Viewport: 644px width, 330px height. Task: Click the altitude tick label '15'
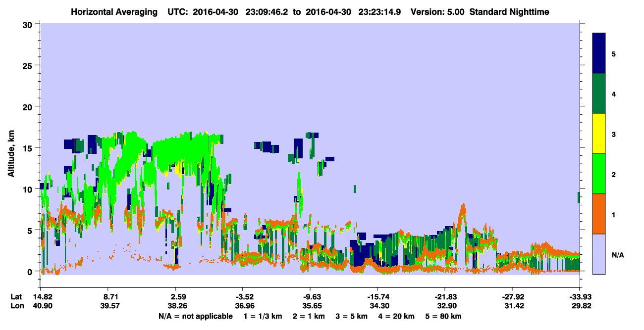(29, 148)
